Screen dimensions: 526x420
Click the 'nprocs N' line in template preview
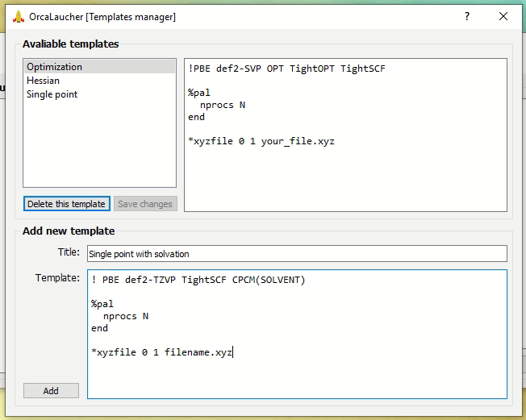[223, 105]
